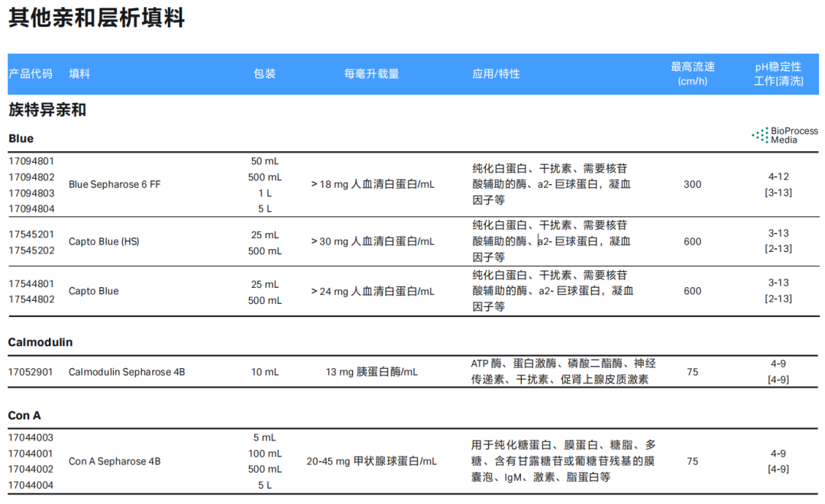
Task: Click the 应用/特性 column header
Action: (496, 73)
